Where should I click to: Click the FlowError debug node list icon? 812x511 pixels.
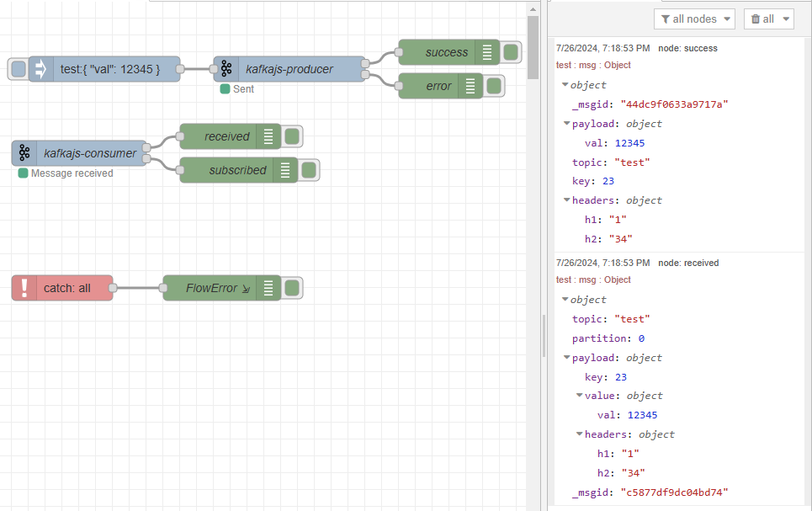click(268, 288)
